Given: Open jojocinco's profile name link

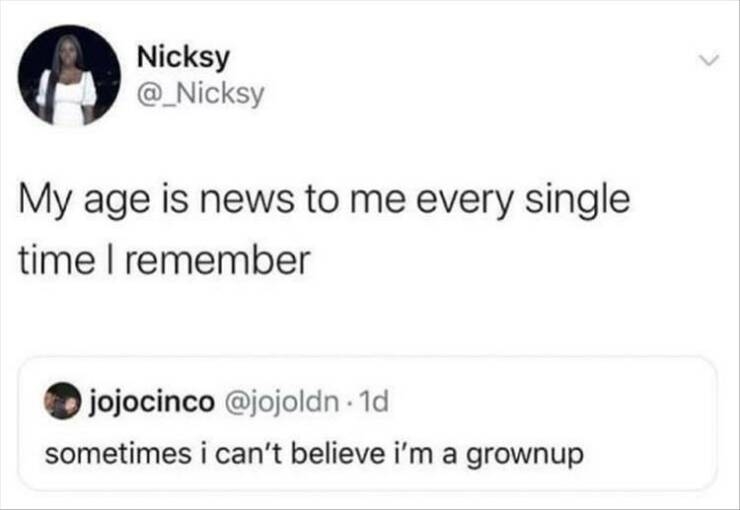Looking at the screenshot, I should tap(152, 403).
